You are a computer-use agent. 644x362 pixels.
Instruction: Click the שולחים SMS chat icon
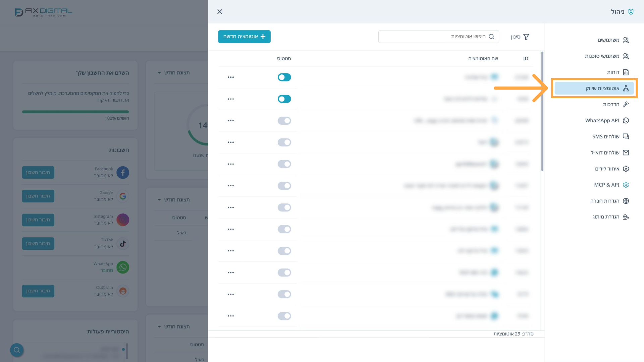point(626,136)
